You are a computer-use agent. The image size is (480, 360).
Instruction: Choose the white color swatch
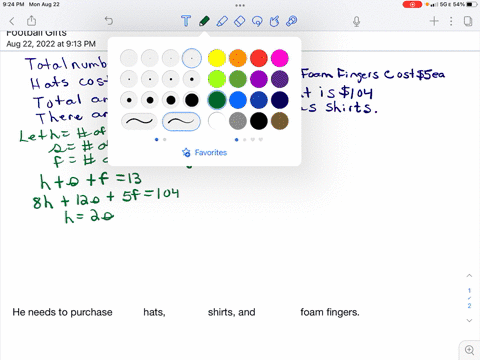click(217, 121)
